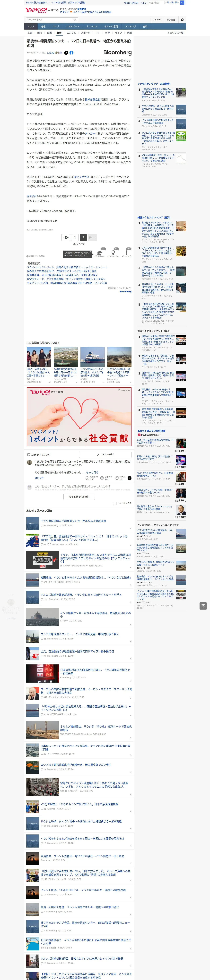Open プーチンの軍隊が友軍誤射 article link
The width and height of the screenshot is (210, 980).
[86, 691]
